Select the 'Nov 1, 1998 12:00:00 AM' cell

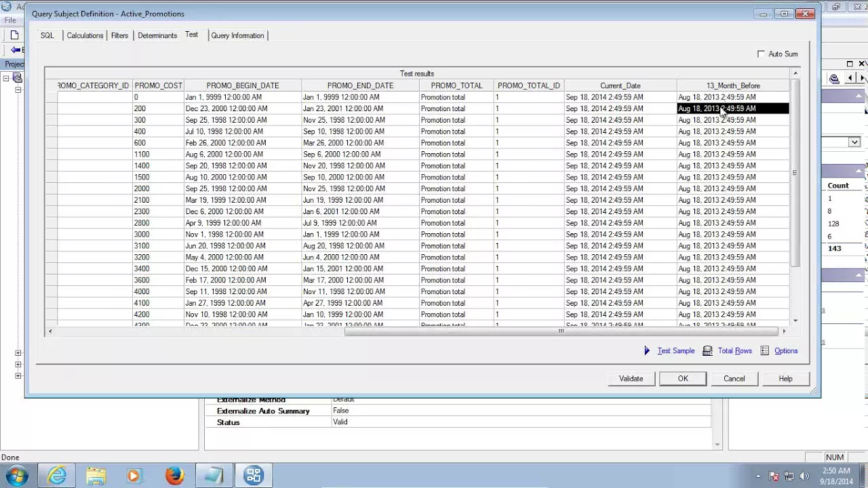click(x=243, y=235)
